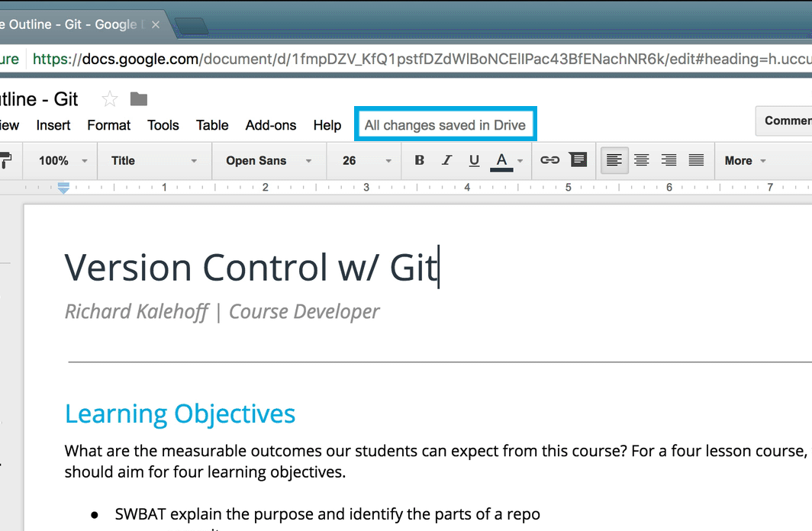Center align the text

[642, 160]
